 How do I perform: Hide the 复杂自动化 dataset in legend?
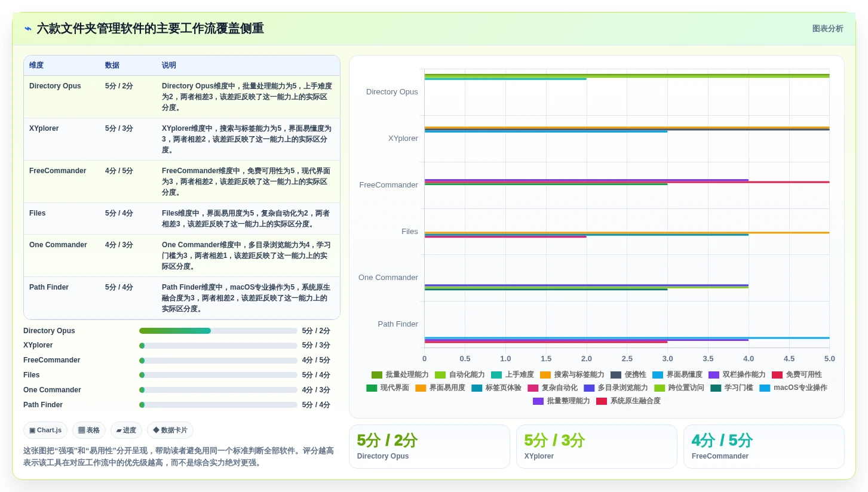click(553, 388)
